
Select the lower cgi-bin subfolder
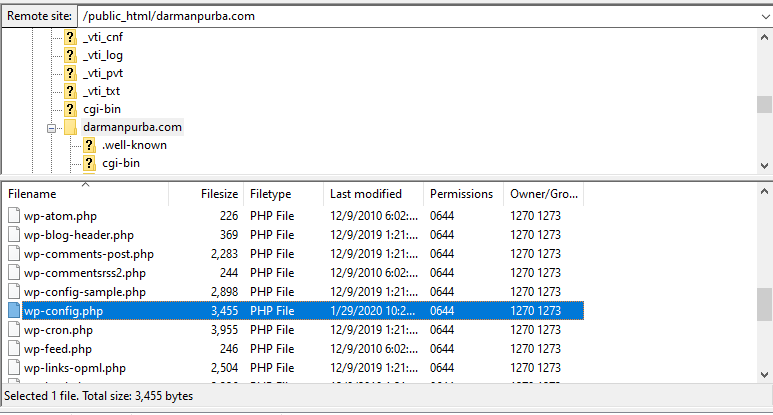tap(121, 163)
